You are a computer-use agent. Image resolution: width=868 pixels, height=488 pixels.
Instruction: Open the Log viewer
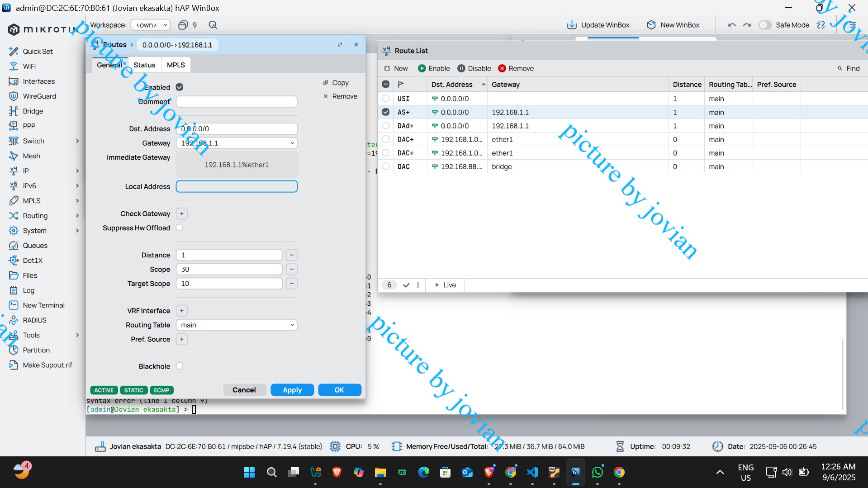28,290
